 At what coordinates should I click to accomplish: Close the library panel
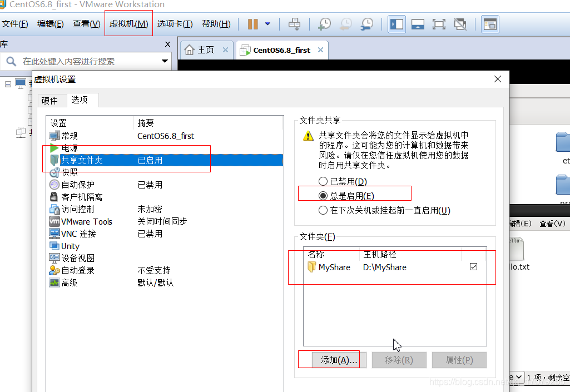pos(167,44)
